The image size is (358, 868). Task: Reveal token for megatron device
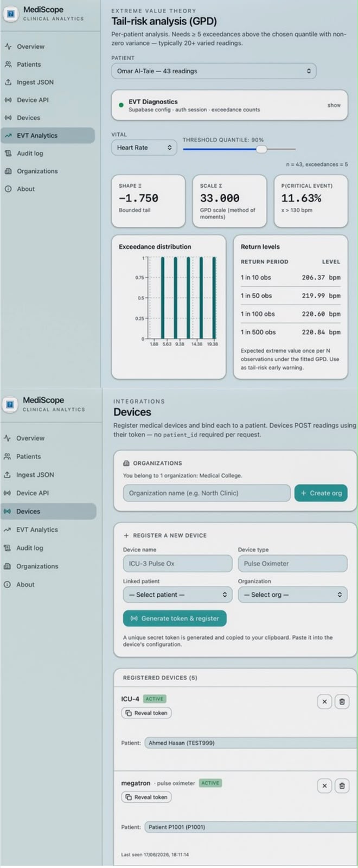coord(146,797)
